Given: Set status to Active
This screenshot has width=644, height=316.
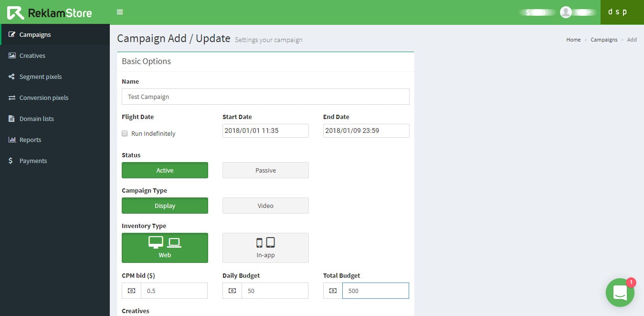Looking at the screenshot, I should (165, 170).
